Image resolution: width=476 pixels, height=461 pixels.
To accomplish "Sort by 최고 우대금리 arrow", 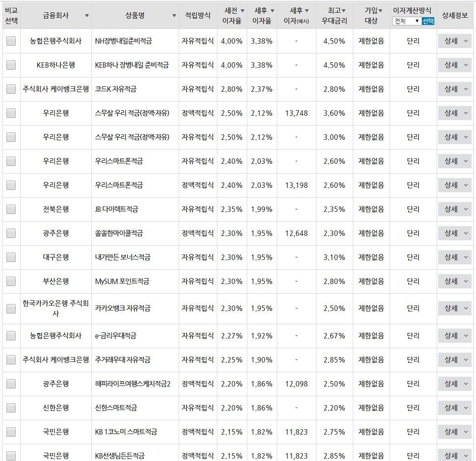I will 344,11.
